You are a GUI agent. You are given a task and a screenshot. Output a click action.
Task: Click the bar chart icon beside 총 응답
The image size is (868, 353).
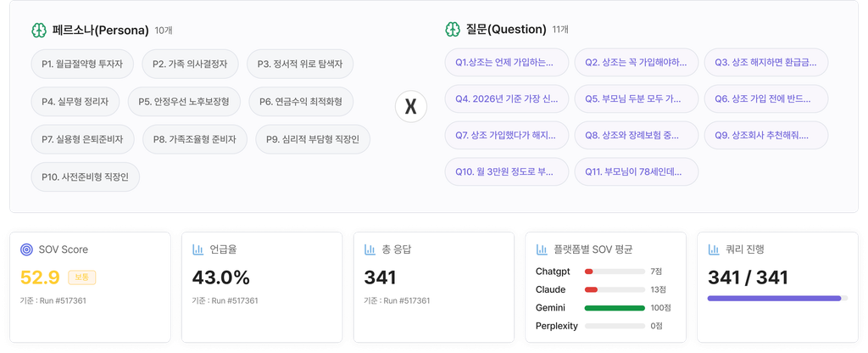[370, 249]
